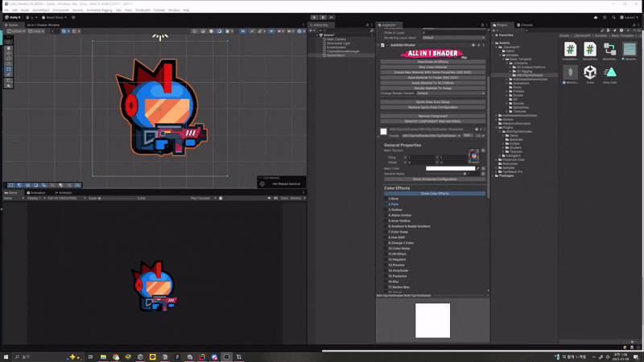Enable the 16.Blur checkbox
This screenshot has width=644, height=362.
tap(386, 282)
